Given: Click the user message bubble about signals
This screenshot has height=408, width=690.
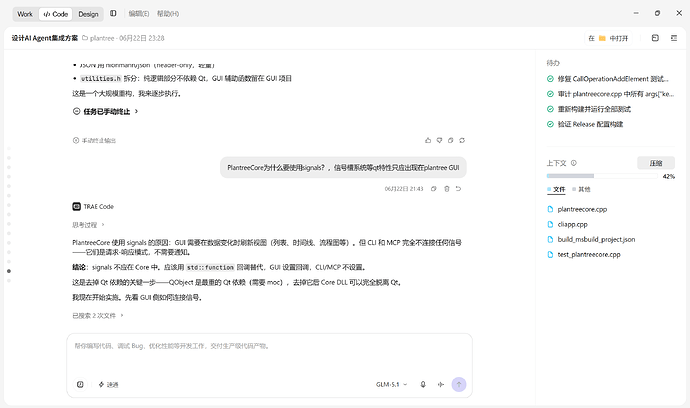Looking at the screenshot, I should pos(343,168).
